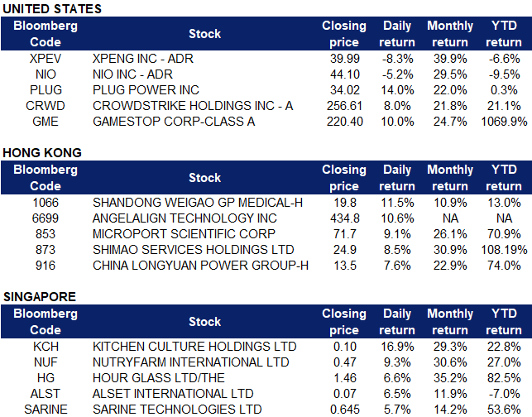Select SHIMAO SERVICES HOLDINGS LTD row name

click(193, 250)
